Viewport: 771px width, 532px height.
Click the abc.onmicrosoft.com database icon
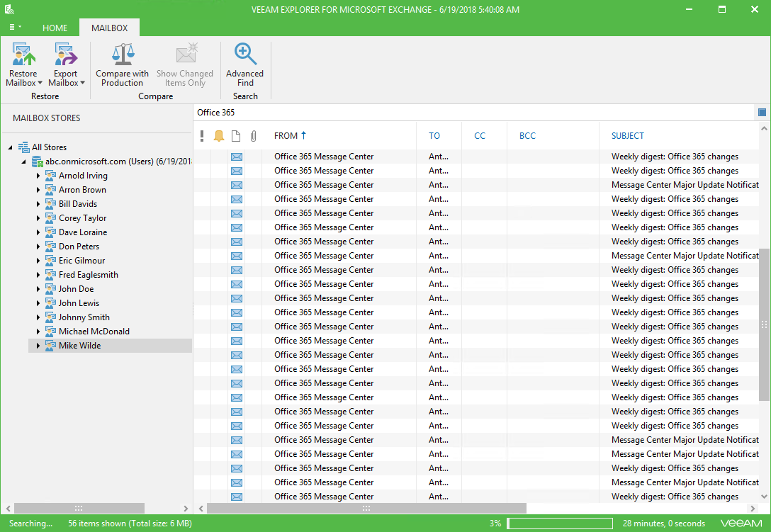(37, 162)
